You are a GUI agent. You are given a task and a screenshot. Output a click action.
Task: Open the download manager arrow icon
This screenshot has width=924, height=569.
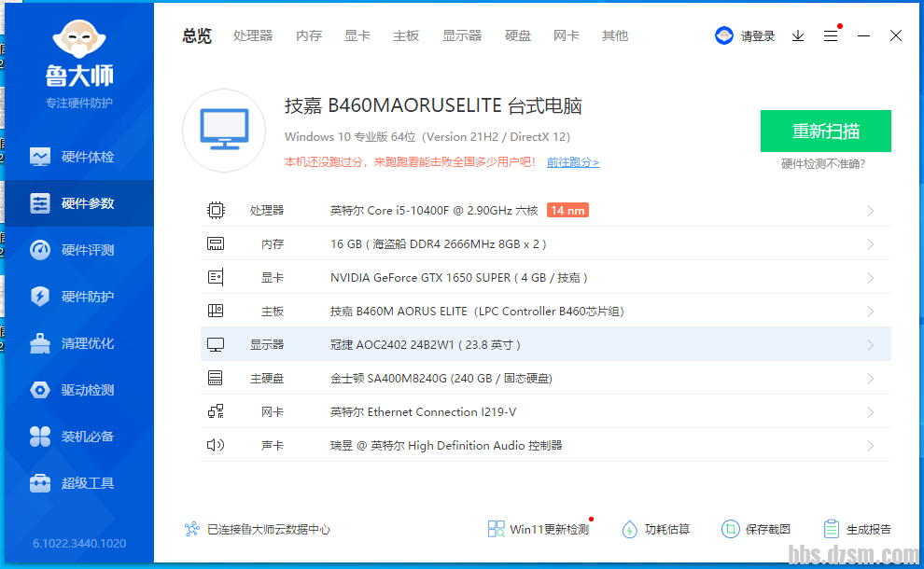pyautogui.click(x=798, y=35)
